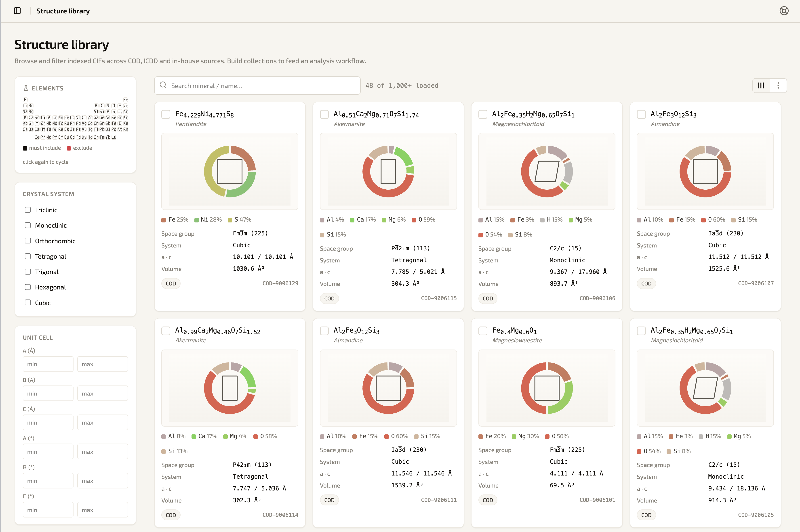The width and height of the screenshot is (800, 532).
Task: Click the COD-9006106 identifier
Action: 597,298
